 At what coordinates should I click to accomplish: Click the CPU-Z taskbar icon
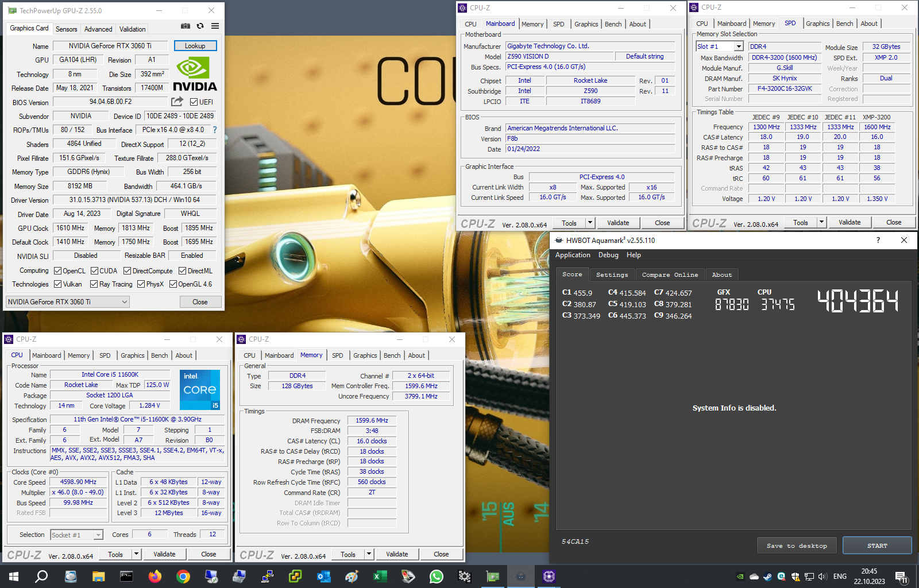point(549,577)
